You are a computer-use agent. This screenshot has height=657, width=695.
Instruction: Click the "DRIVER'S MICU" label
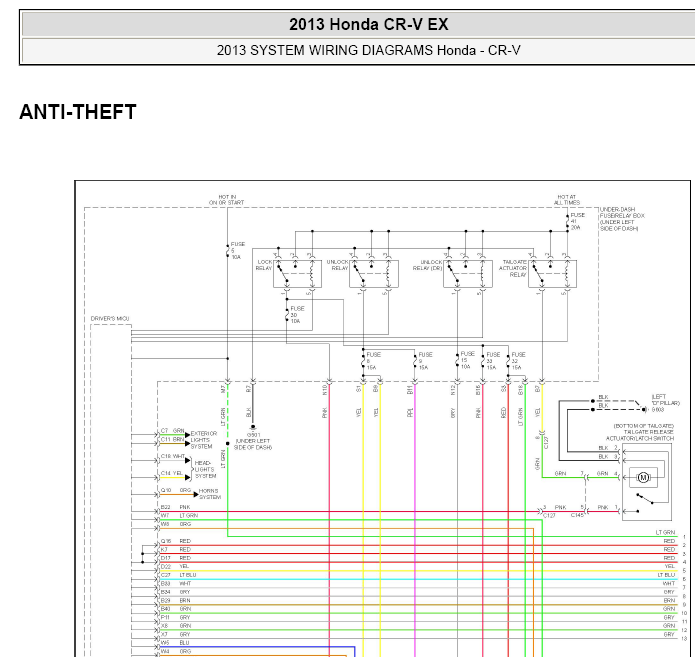(x=110, y=318)
